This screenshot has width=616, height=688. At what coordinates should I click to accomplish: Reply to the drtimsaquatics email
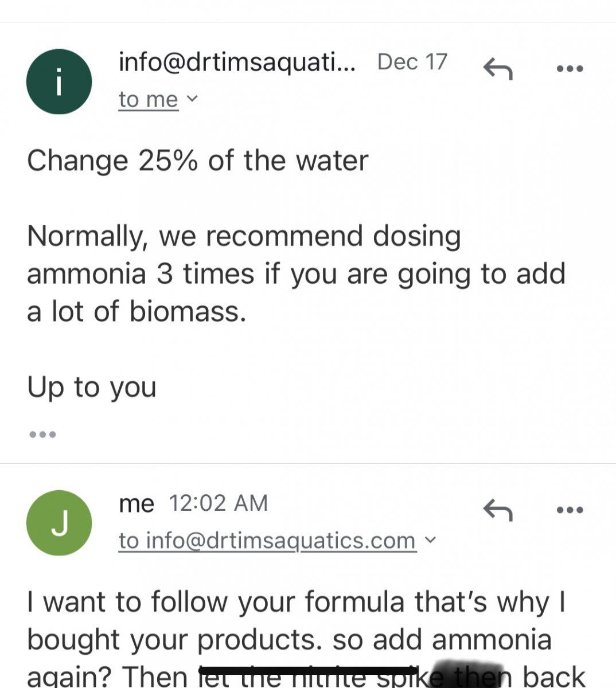tap(497, 69)
